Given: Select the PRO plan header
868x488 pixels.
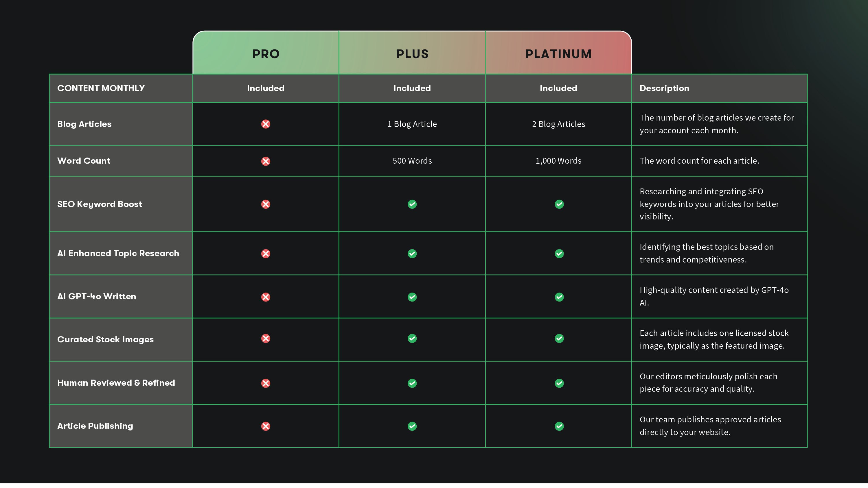Looking at the screenshot, I should 266,54.
